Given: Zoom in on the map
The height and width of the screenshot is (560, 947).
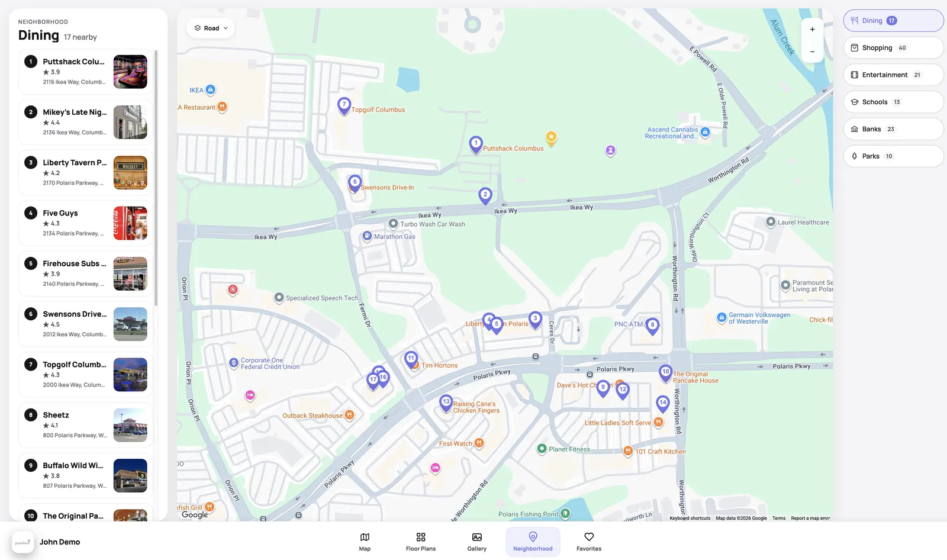Looking at the screenshot, I should (x=812, y=29).
